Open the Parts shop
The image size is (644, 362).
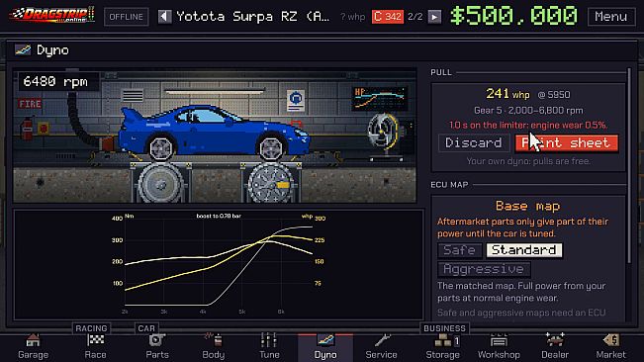157,347
